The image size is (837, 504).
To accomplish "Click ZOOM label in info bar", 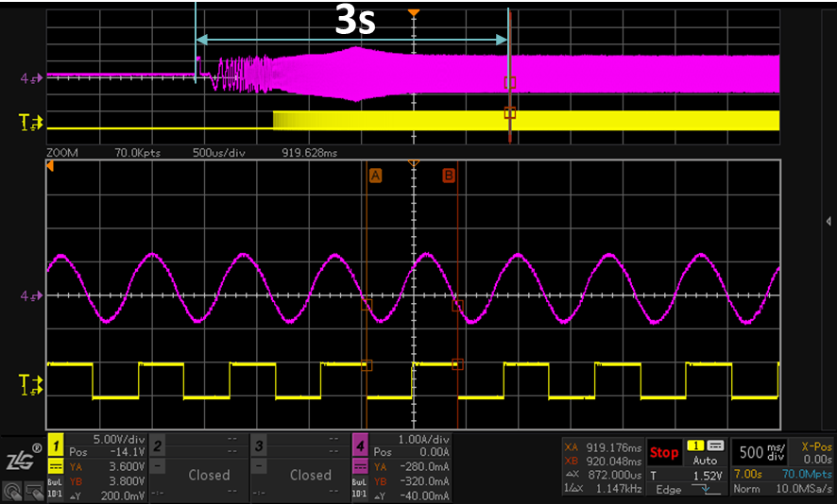I will [62, 153].
